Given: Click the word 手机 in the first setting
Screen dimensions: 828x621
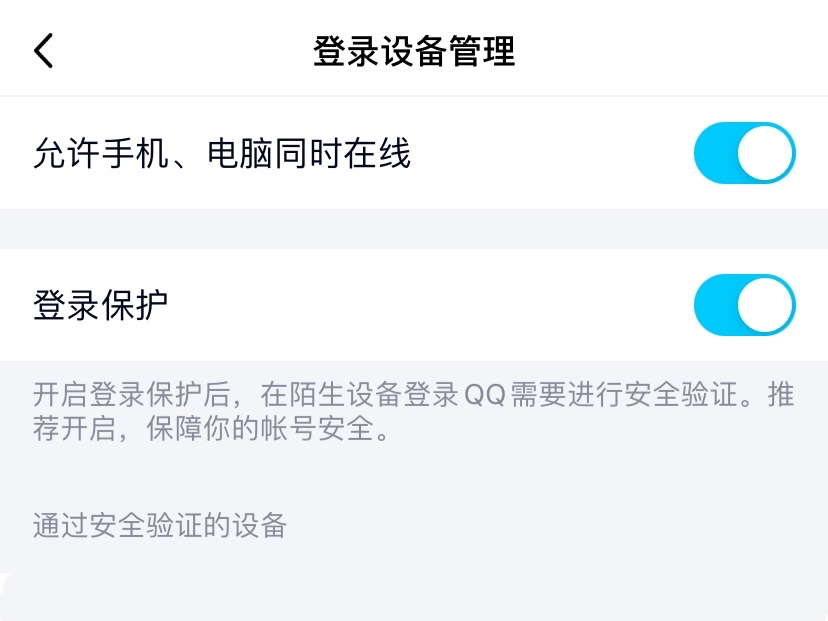Looking at the screenshot, I should (x=134, y=154).
